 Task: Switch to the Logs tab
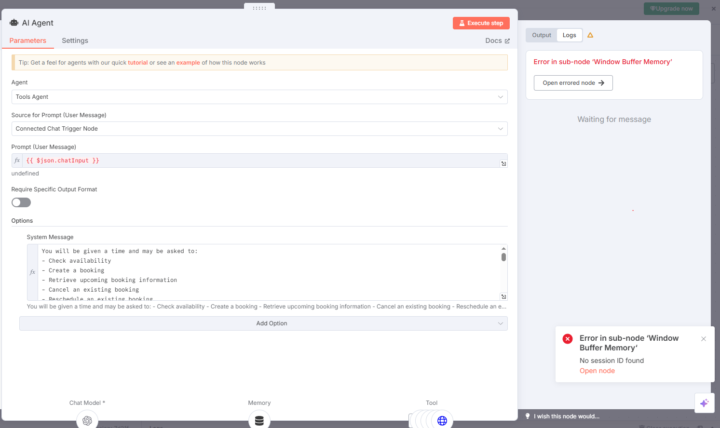569,35
